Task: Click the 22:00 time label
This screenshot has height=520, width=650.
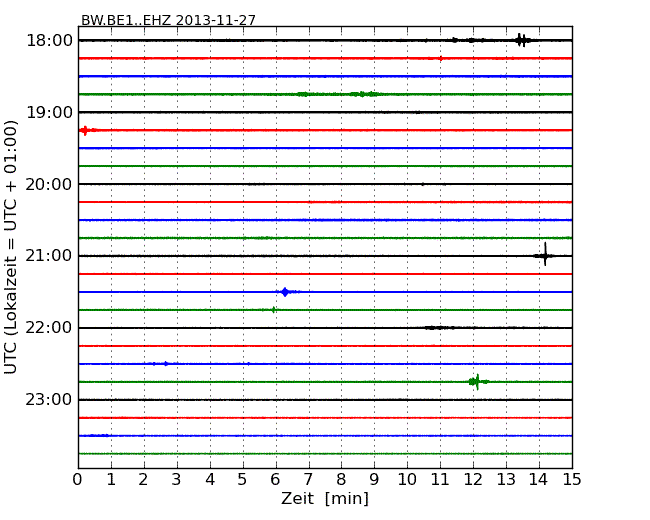Action: [49, 328]
